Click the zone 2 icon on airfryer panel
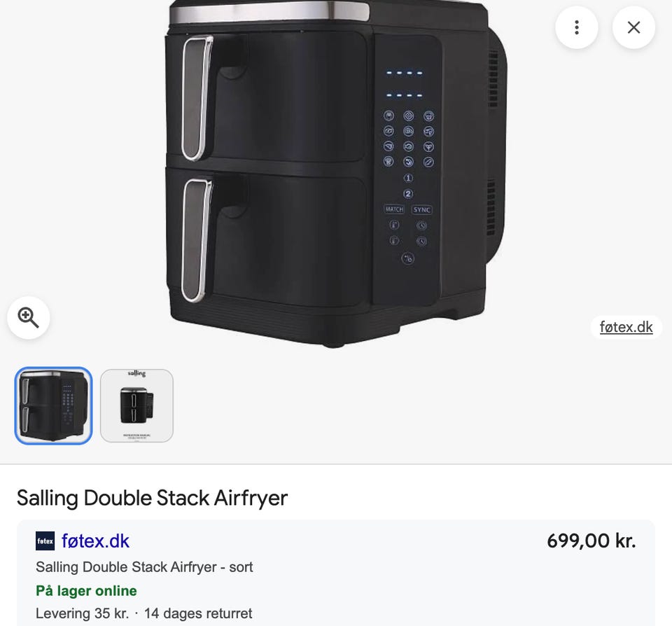Viewport: 672px width, 626px height. click(408, 194)
